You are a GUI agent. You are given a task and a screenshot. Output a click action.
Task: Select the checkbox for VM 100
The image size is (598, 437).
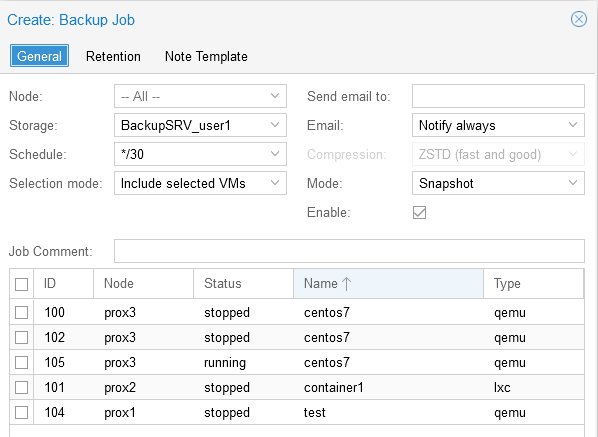click(21, 312)
